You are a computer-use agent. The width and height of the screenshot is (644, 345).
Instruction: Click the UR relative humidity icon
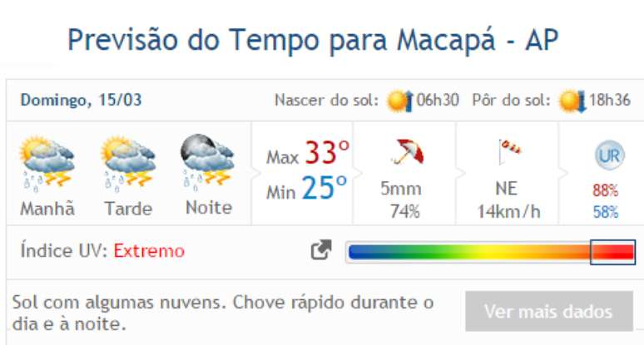click(608, 155)
